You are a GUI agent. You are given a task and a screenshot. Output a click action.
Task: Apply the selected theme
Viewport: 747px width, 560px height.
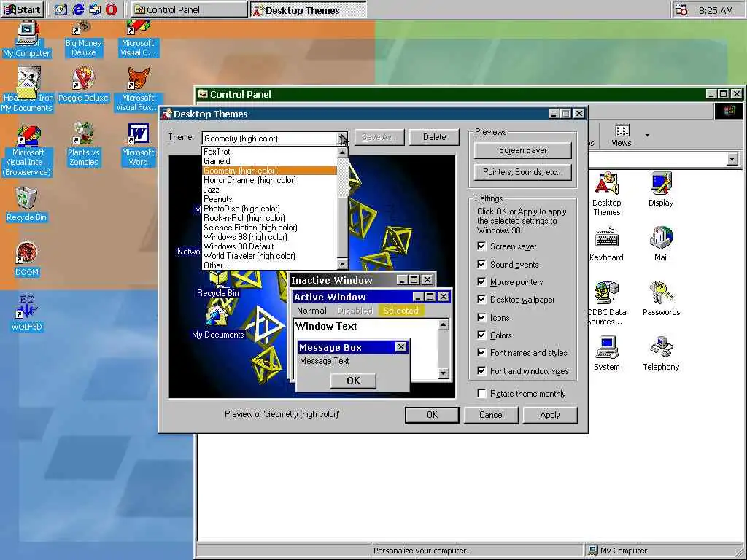coord(550,415)
